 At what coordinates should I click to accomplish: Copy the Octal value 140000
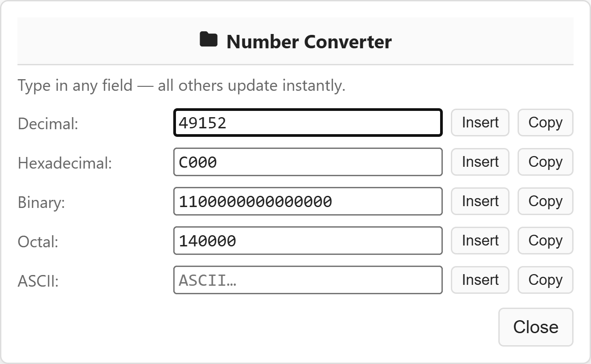click(x=545, y=241)
